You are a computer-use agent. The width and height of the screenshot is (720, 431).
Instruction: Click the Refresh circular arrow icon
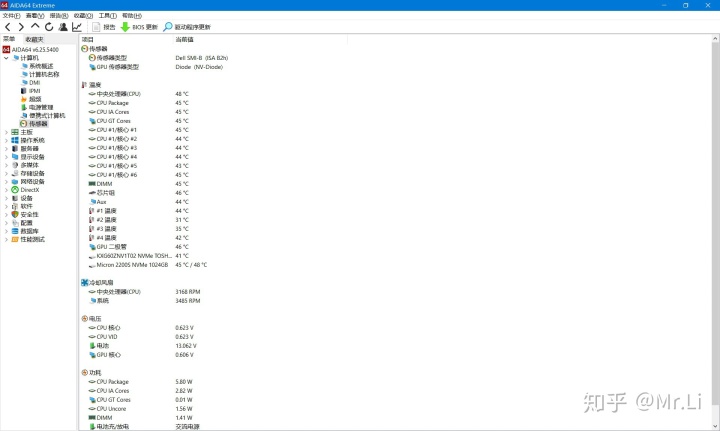[x=49, y=27]
